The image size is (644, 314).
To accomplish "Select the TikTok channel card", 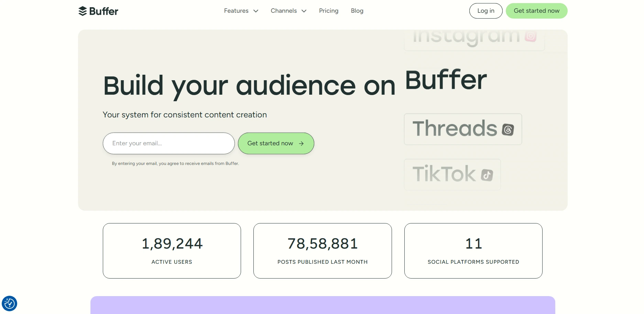I will pyautogui.click(x=452, y=175).
